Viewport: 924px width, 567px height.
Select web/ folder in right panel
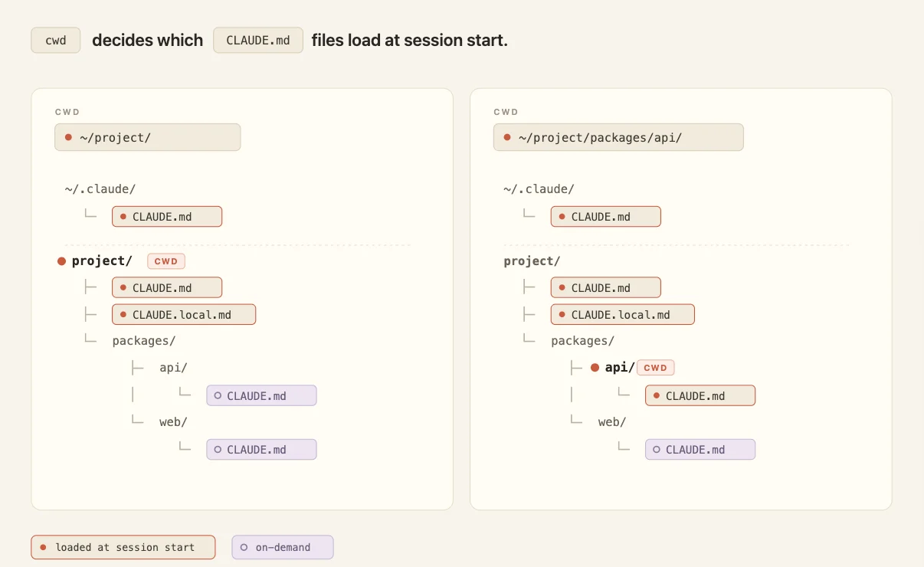612,422
